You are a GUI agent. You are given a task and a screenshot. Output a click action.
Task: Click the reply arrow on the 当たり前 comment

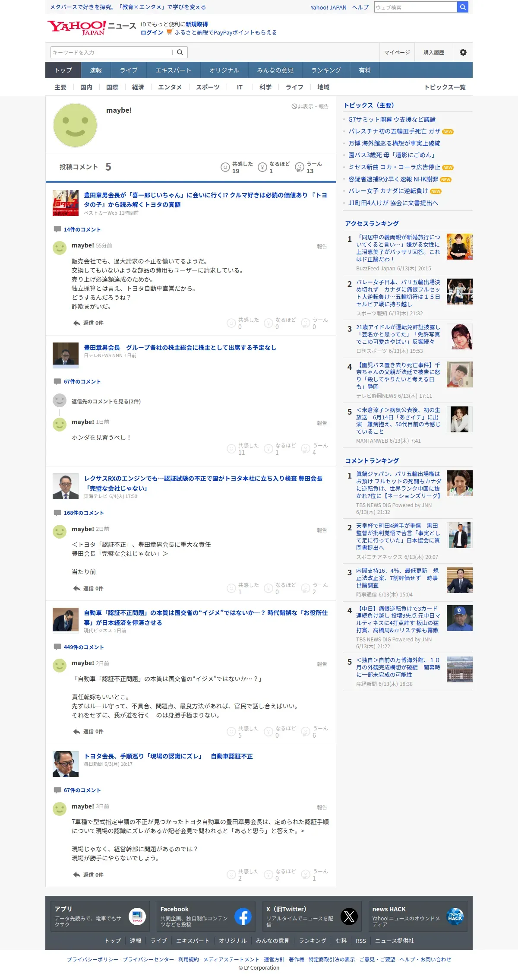click(x=77, y=588)
